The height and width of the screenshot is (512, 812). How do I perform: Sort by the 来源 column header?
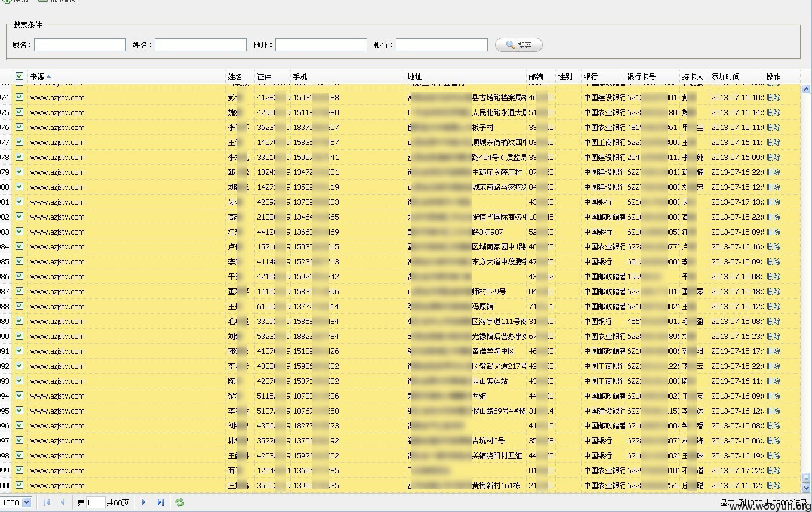point(126,76)
